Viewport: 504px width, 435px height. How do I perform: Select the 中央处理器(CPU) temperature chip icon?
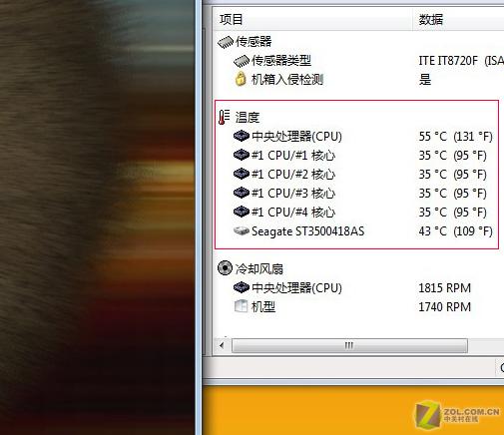pos(242,136)
